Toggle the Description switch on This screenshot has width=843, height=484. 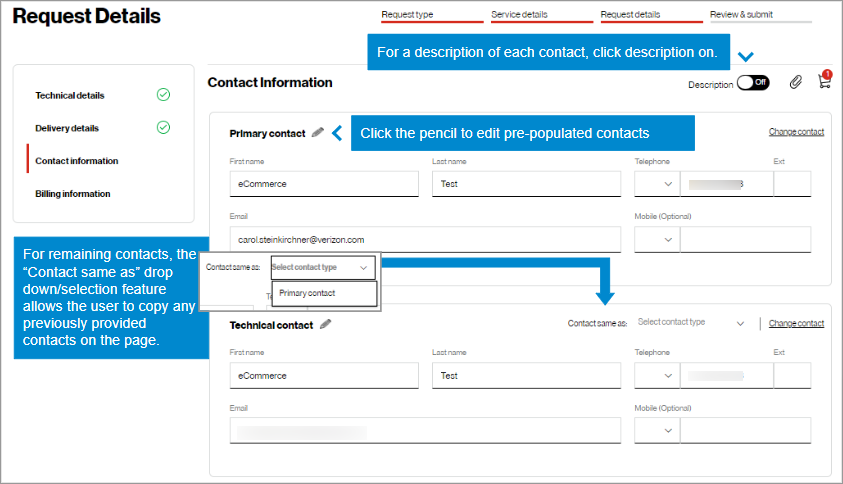pos(752,83)
